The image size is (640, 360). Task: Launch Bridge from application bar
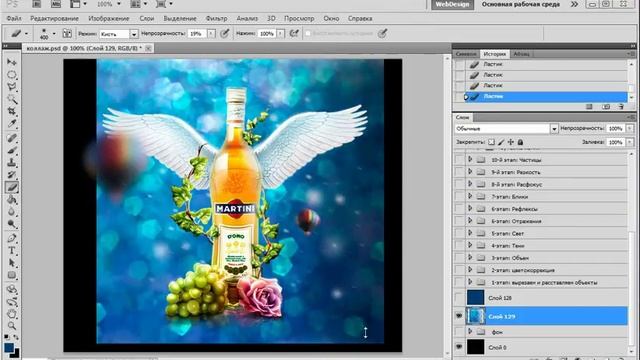[x=37, y=4]
